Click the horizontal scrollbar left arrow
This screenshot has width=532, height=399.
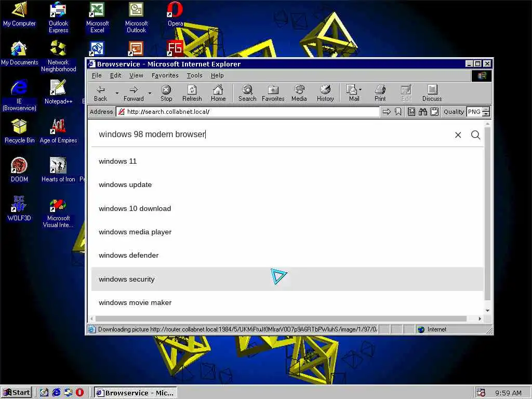click(91, 318)
